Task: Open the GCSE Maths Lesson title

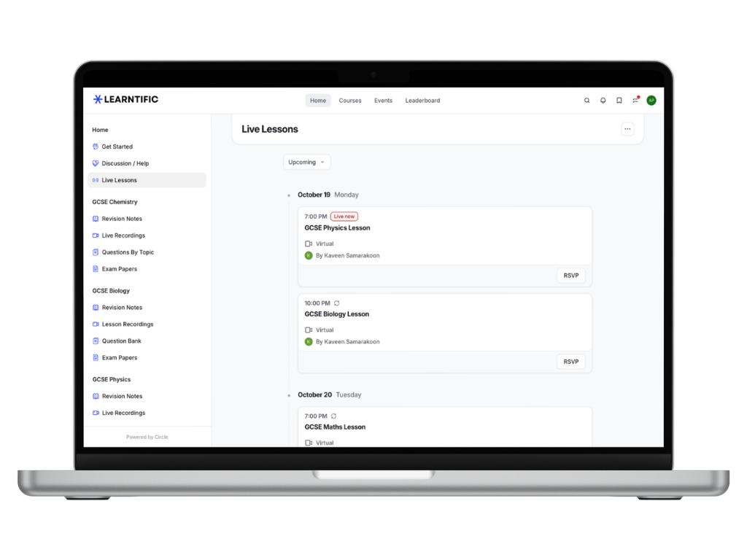Action: coord(335,427)
